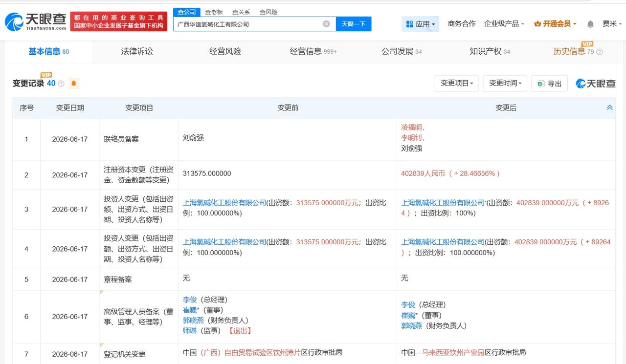Open the 贾米 user account menu
626x364 pixels.
(x=612, y=23)
